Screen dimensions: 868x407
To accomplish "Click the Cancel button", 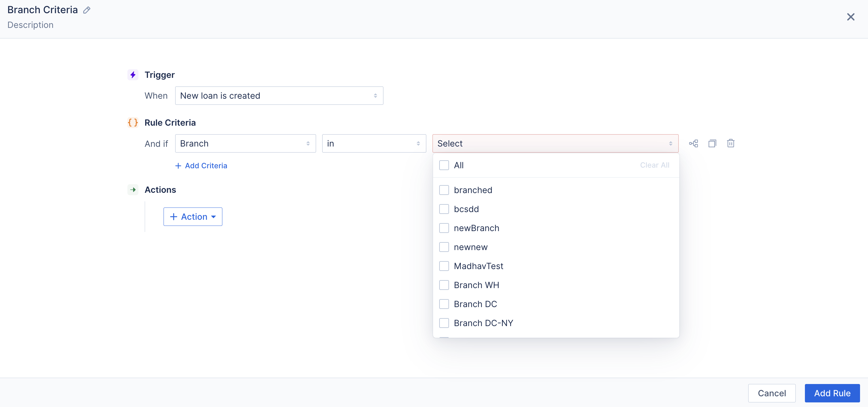I will click(x=772, y=393).
